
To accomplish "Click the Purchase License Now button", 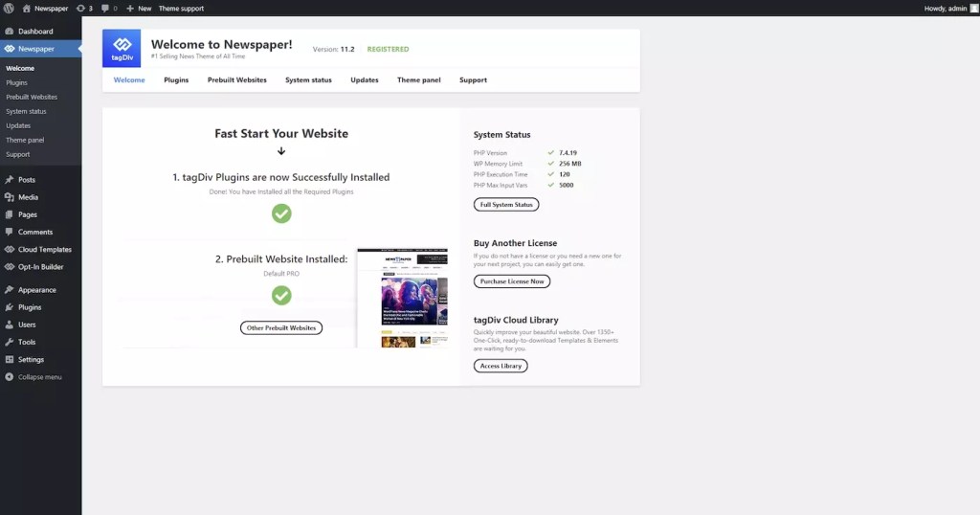I will tap(512, 281).
